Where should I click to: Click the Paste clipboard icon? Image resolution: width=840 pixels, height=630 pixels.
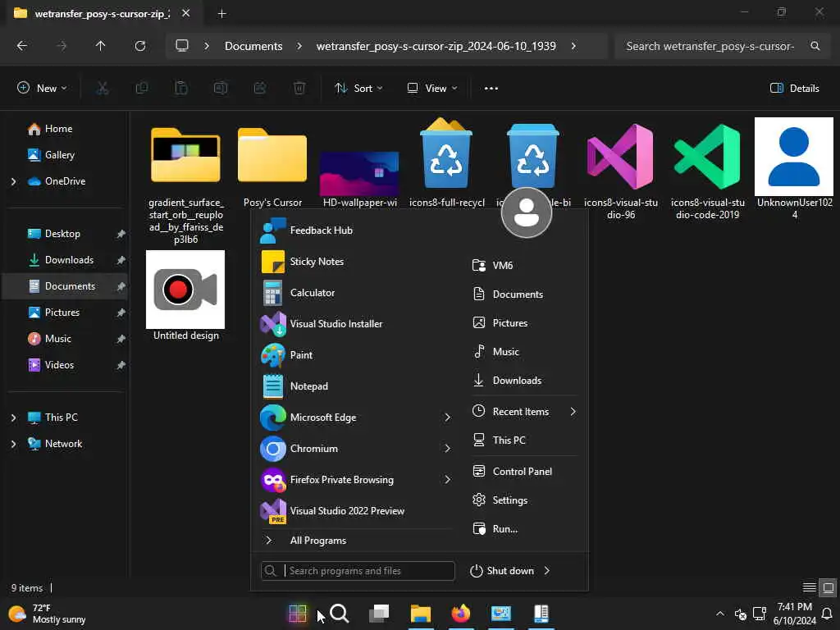[181, 89]
